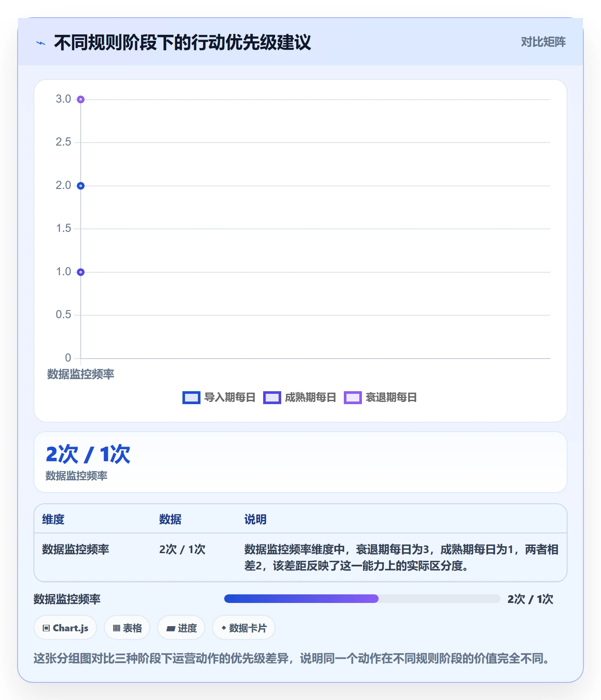Click the table explanation text about 衰退期每日为3
This screenshot has height=700, width=601.
point(401,557)
